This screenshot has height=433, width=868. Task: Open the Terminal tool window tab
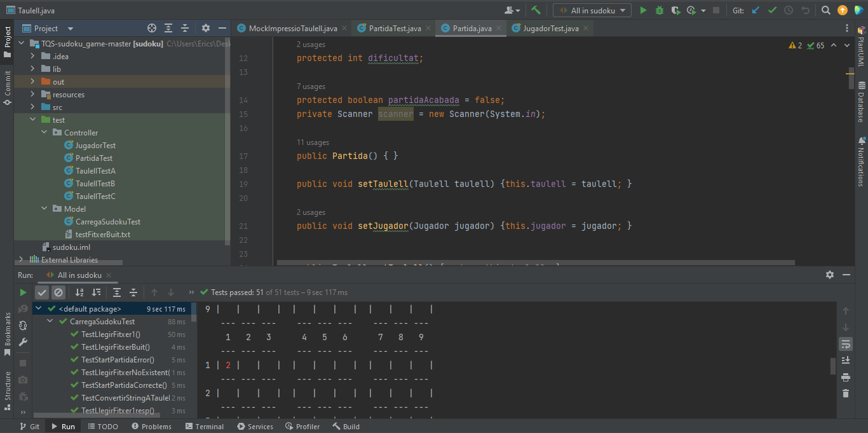[203, 427]
